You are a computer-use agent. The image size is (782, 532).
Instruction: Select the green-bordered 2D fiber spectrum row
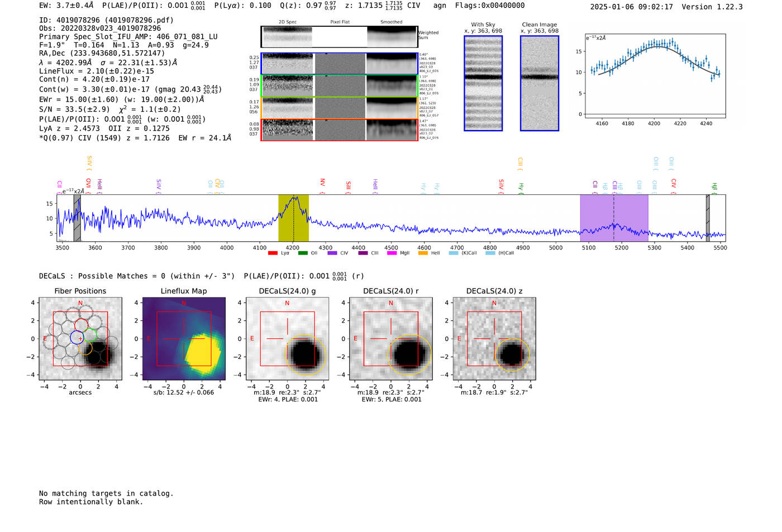tap(339, 86)
